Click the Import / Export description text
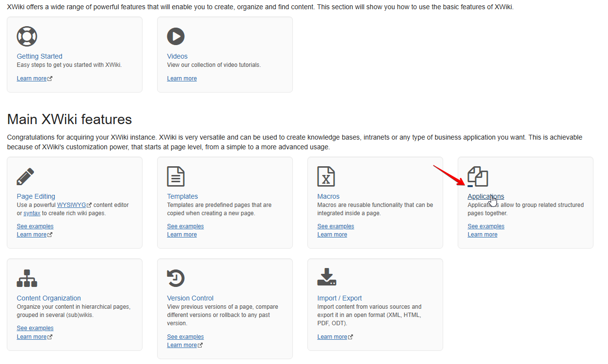This screenshot has height=364, width=608. click(369, 315)
